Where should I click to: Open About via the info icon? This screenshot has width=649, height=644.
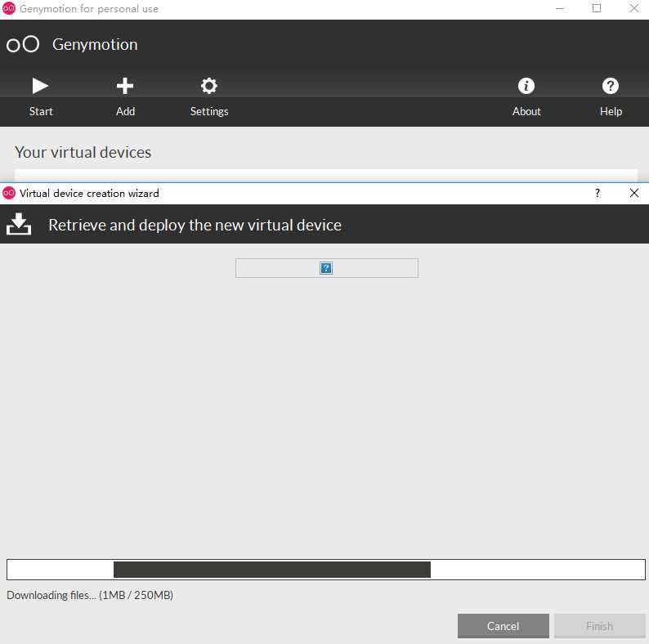tap(526, 86)
